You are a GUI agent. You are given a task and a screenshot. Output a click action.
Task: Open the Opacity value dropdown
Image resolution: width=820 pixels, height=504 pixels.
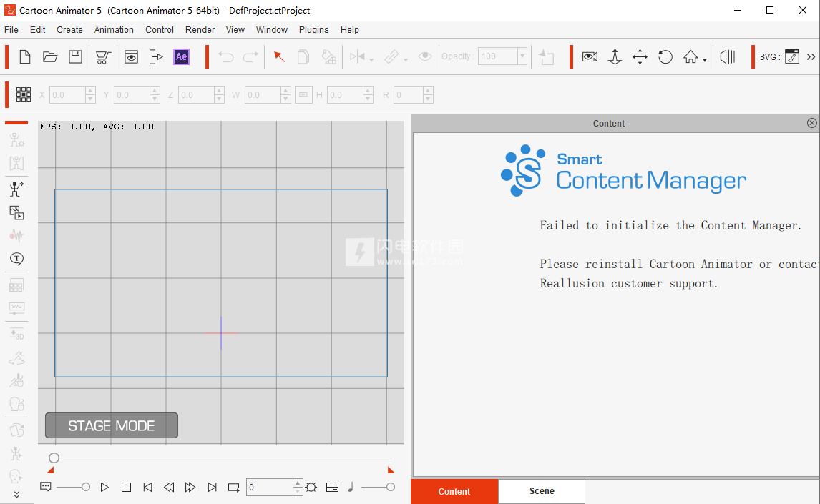pyautogui.click(x=522, y=56)
